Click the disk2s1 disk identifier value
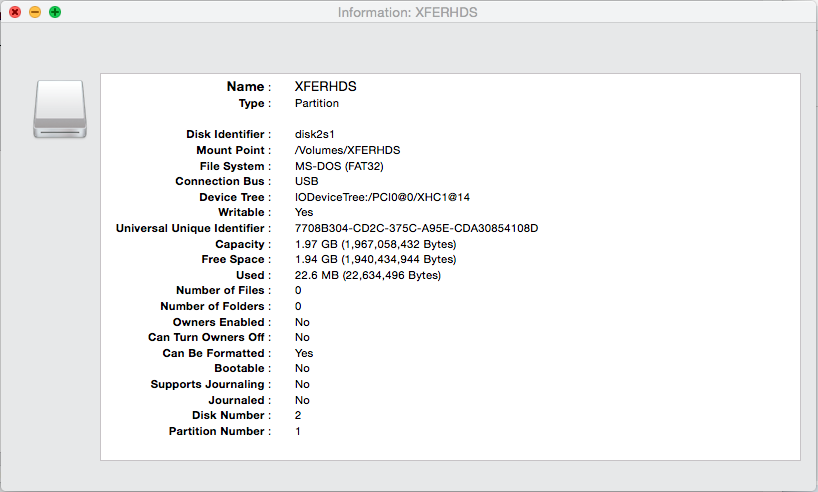The height and width of the screenshot is (492, 818). click(315, 134)
